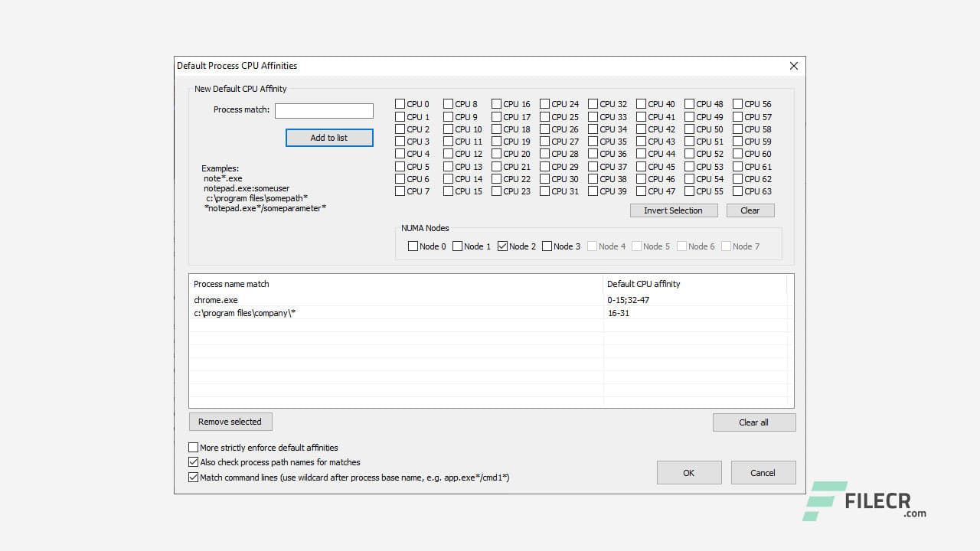Check the CPU 32 checkbox
980x551 pixels.
(x=593, y=103)
